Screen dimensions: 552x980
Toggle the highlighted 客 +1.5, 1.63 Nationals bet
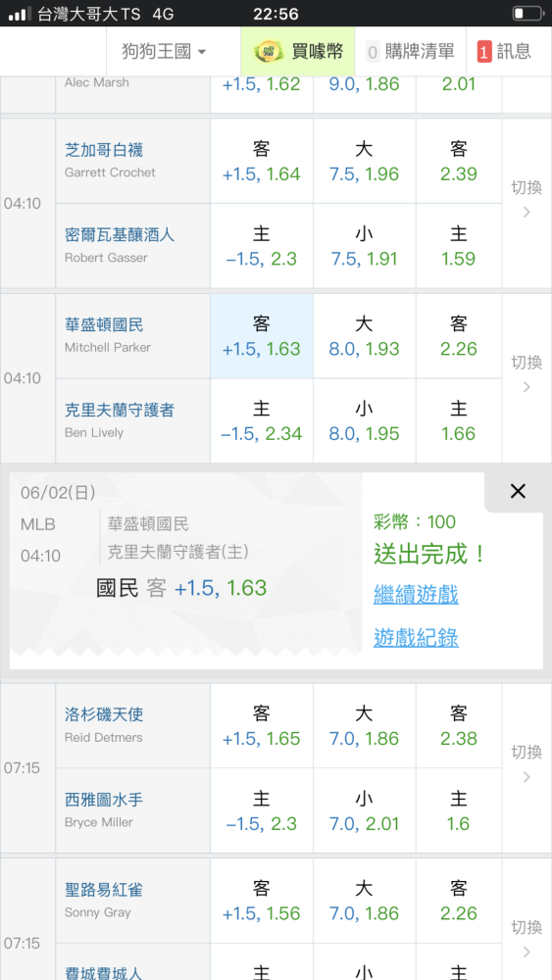[262, 335]
